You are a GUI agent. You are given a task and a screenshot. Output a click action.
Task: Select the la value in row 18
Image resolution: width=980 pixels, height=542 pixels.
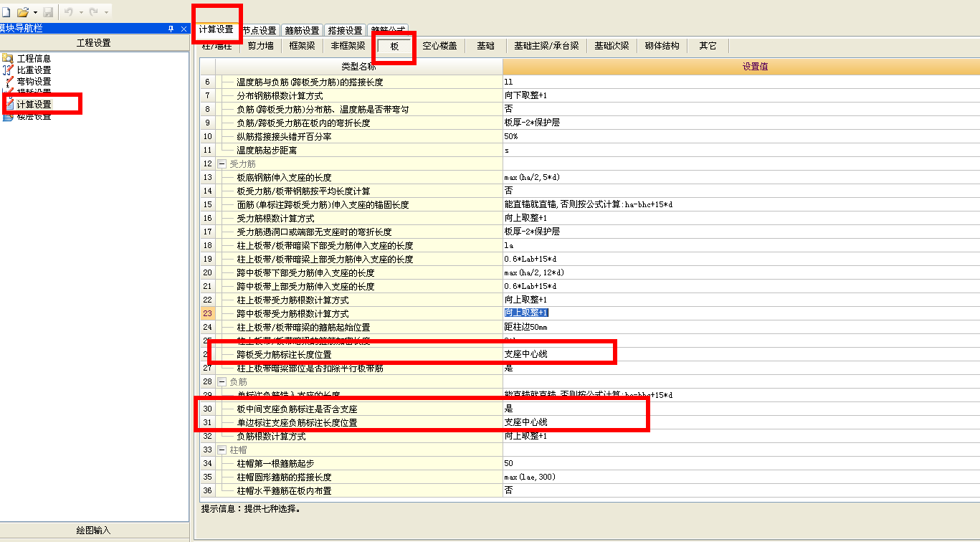point(741,245)
